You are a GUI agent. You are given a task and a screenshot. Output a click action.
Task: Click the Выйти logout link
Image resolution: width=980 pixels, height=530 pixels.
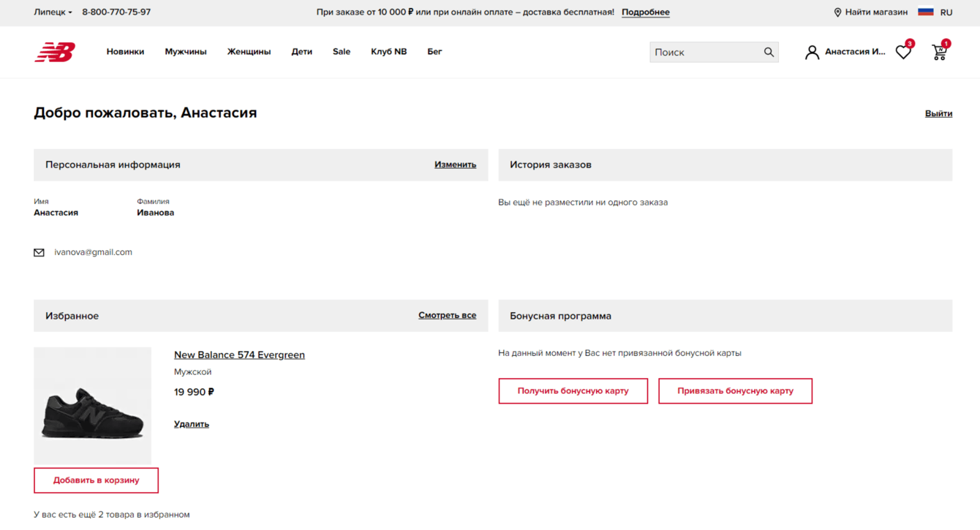point(938,113)
